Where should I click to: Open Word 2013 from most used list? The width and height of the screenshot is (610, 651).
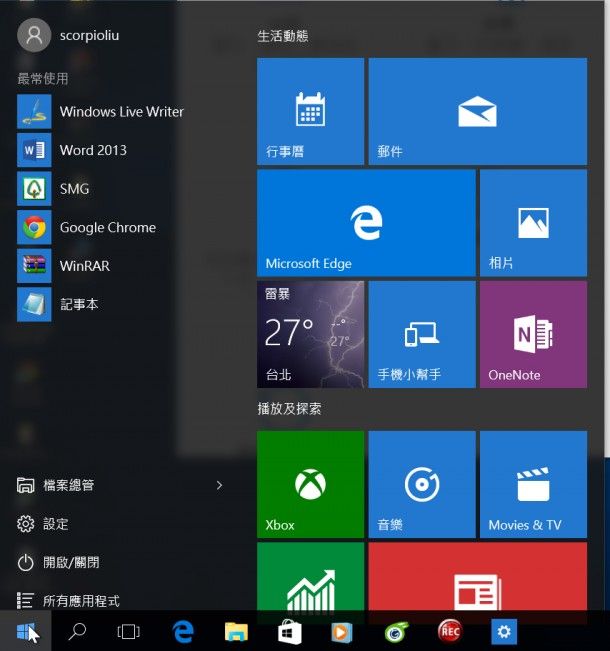72,150
